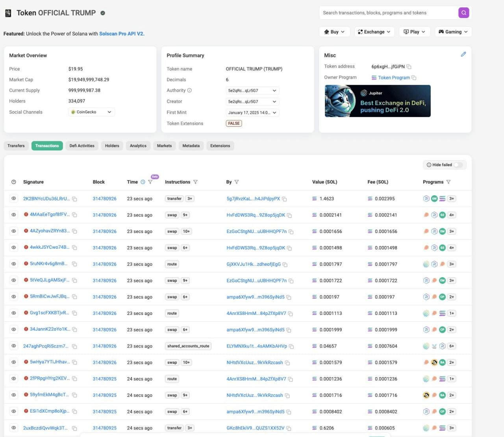Copy the address GKc8hEkiV9...QUZS1XX52V
Screen dimensions: 504x437
click(x=289, y=428)
